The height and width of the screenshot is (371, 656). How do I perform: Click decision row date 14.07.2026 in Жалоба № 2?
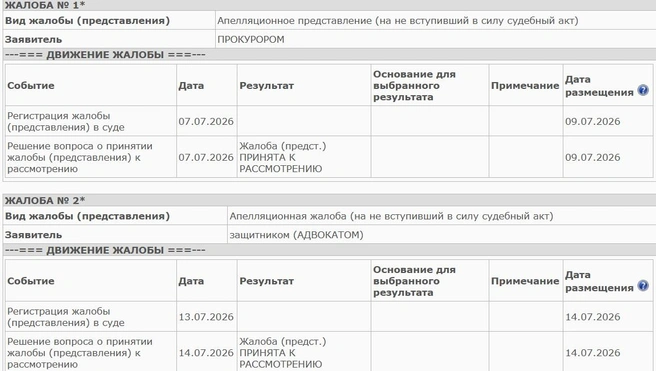click(x=206, y=353)
